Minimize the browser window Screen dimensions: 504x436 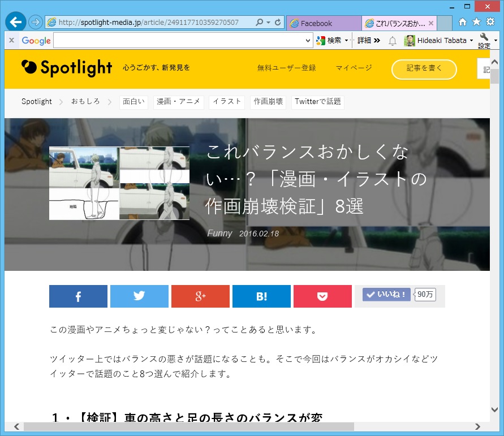point(452,6)
